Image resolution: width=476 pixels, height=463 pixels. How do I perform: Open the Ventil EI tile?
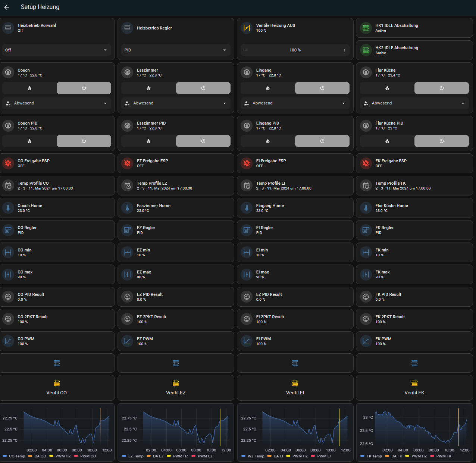tap(295, 388)
